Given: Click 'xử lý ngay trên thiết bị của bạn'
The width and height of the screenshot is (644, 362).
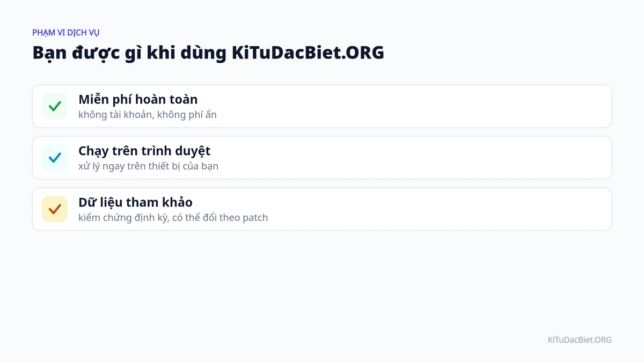Looking at the screenshot, I should coord(148,166).
